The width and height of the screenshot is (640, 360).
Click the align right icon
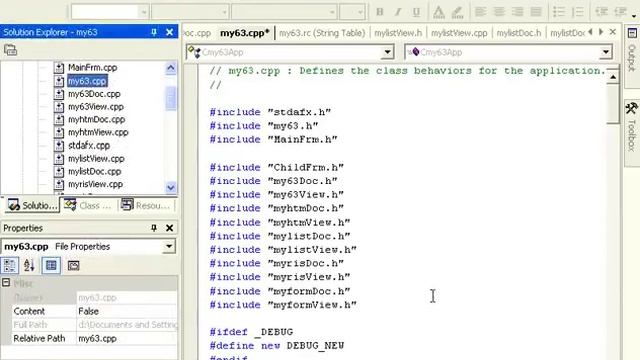(x=517, y=12)
